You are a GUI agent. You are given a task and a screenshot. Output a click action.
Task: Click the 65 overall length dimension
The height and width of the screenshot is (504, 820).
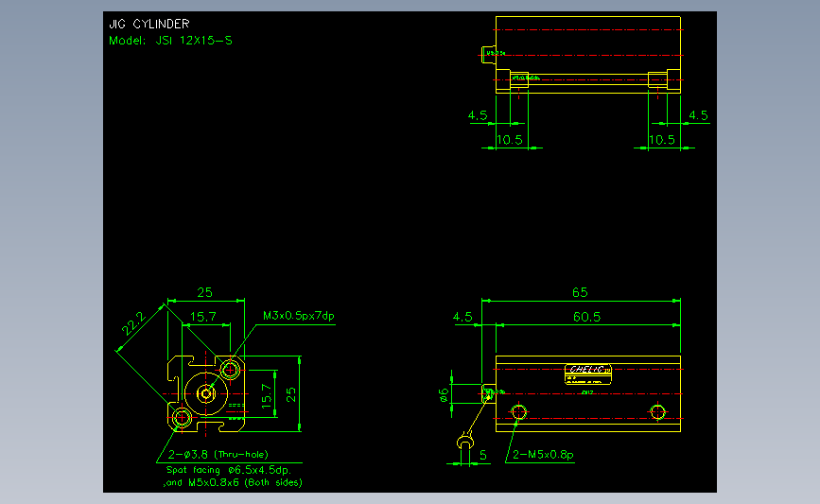coord(580,292)
